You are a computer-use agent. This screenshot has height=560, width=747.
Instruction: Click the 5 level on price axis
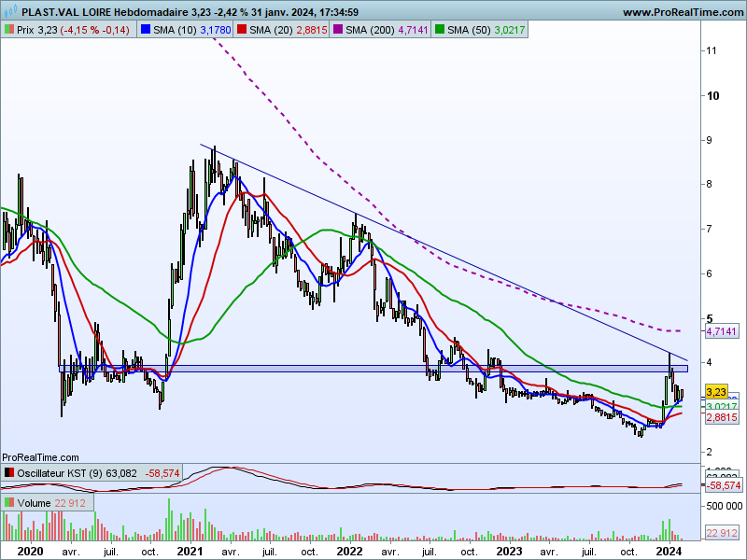coord(710,318)
